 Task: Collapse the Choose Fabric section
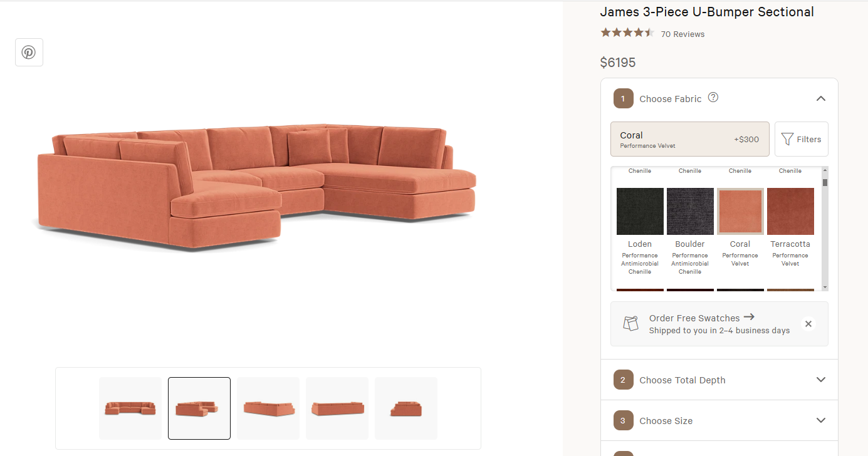[x=821, y=98]
